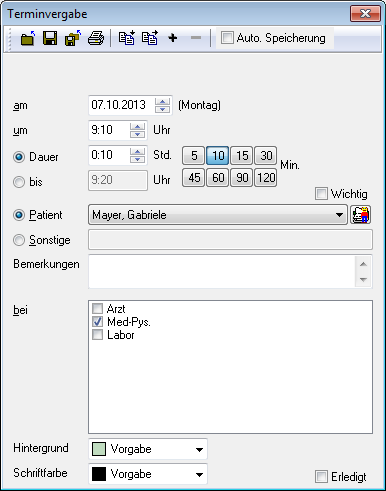Click the plus icon to add appointment
Image resolution: width=386 pixels, height=491 pixels.
[173, 38]
